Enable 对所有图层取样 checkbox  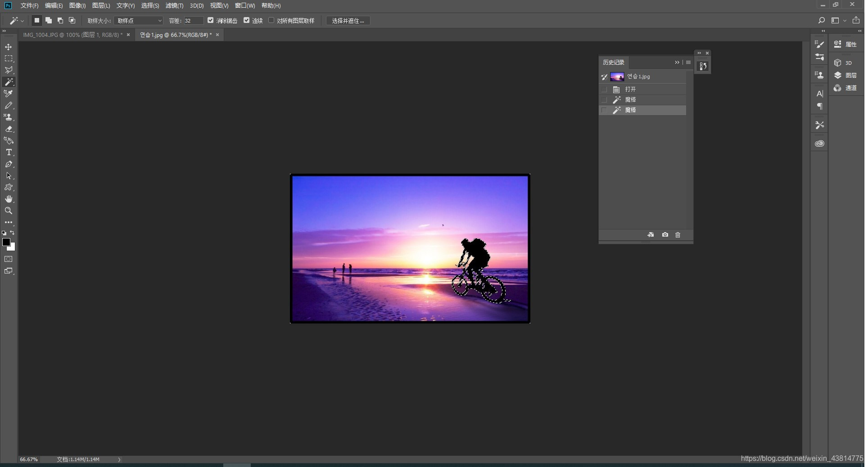click(271, 20)
